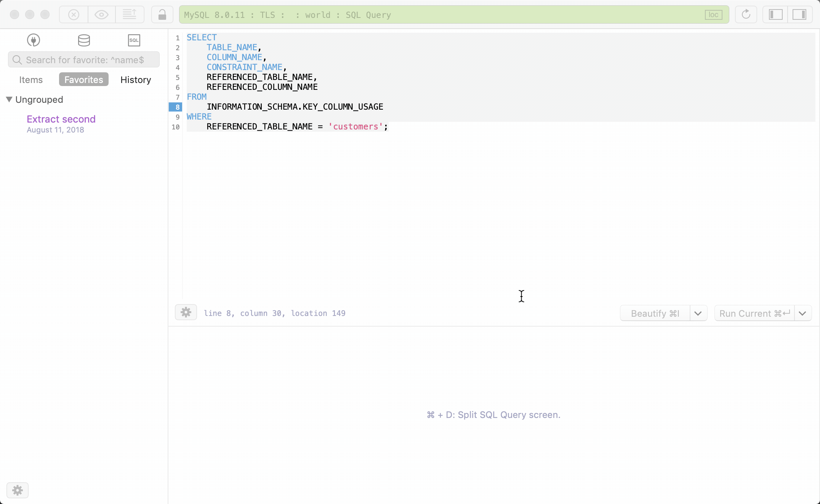Open the Run Current options chevron
820x504 pixels.
coord(802,313)
